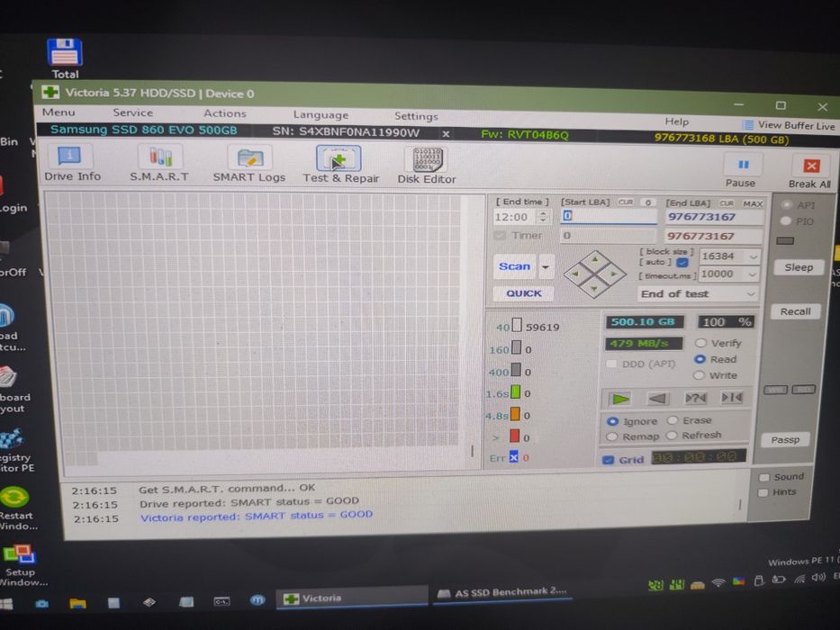This screenshot has height=630, width=840.
Task: Open the Drive Info panel
Action: [x=72, y=164]
